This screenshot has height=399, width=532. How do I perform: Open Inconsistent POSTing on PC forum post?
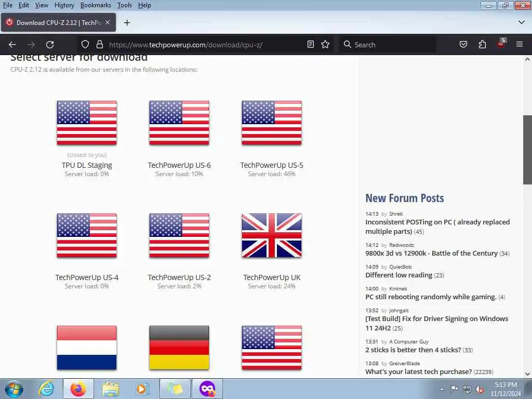[x=437, y=227]
